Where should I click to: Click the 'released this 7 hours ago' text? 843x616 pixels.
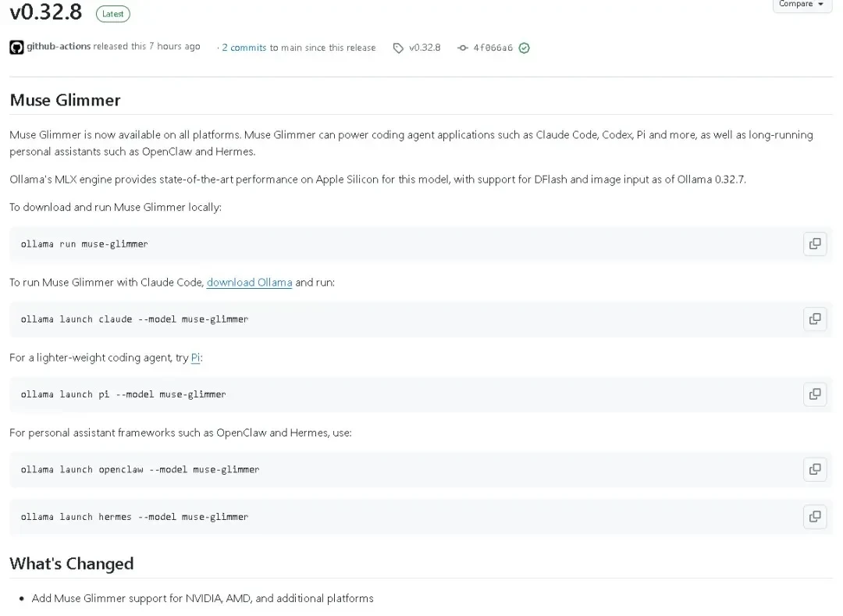(147, 46)
